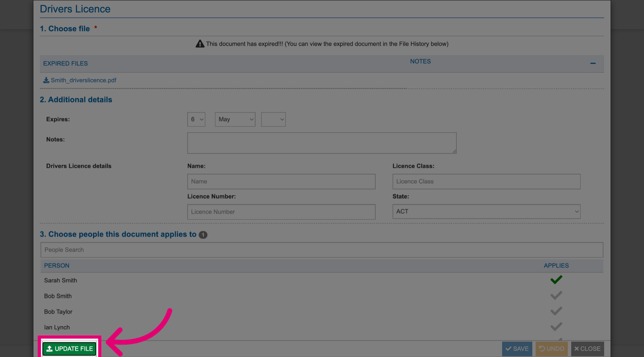Toggle the applies checkmark for Ian Lynch

coord(556,327)
